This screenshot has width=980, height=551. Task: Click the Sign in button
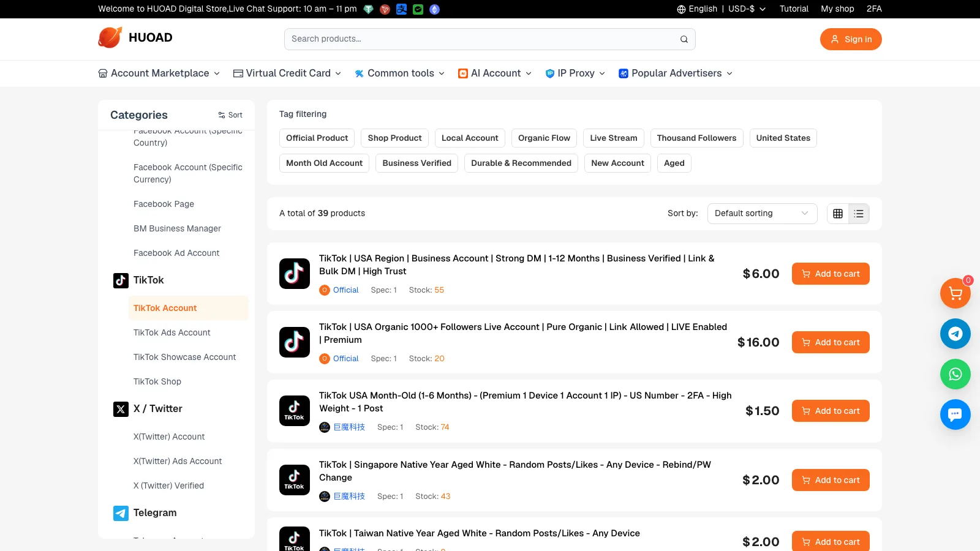point(851,39)
